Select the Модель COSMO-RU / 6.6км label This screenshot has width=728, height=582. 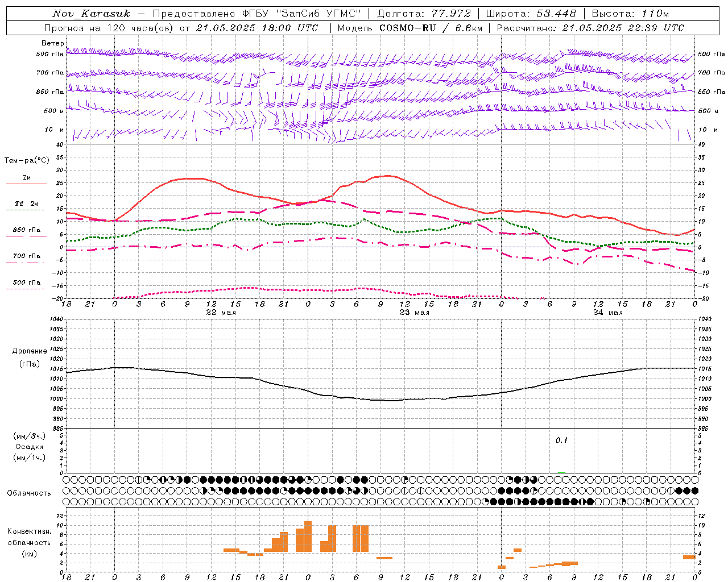tap(410, 28)
